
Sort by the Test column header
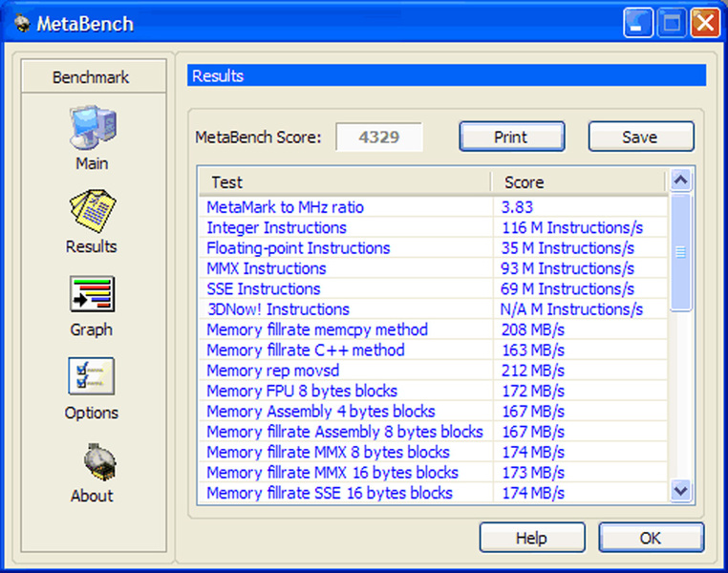(x=346, y=181)
